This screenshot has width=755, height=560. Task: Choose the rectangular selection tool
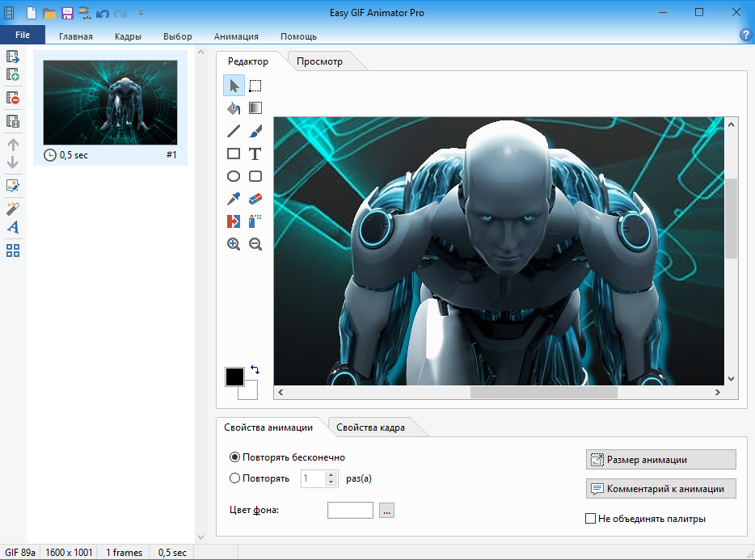[255, 86]
